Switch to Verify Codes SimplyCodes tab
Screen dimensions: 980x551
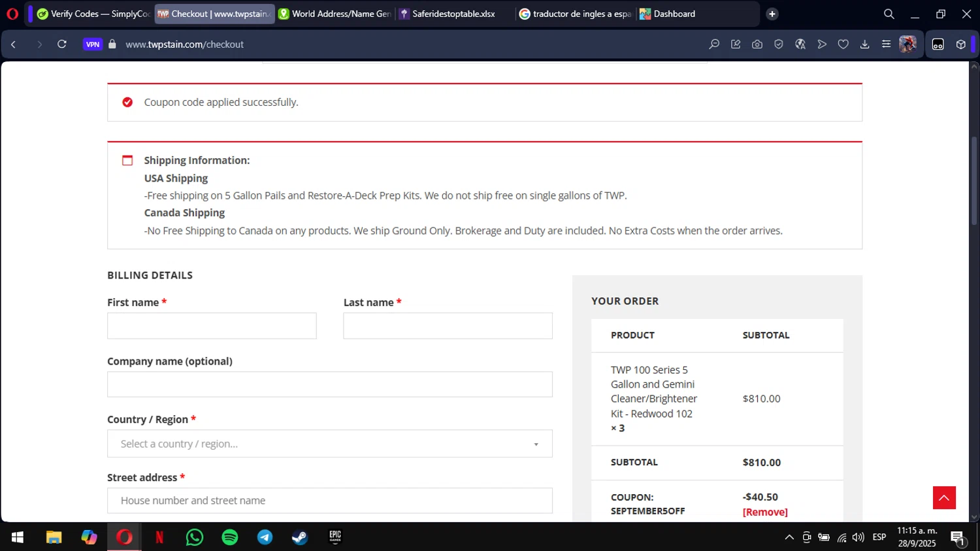93,14
